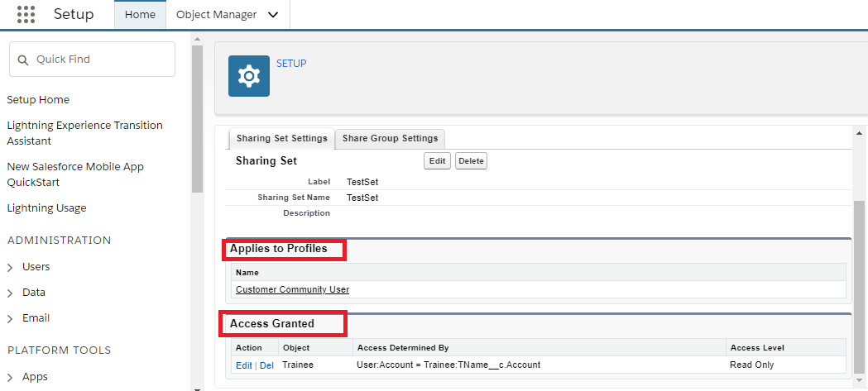The width and height of the screenshot is (868, 391).
Task: Open the App Launcher grid icon
Action: tap(26, 14)
